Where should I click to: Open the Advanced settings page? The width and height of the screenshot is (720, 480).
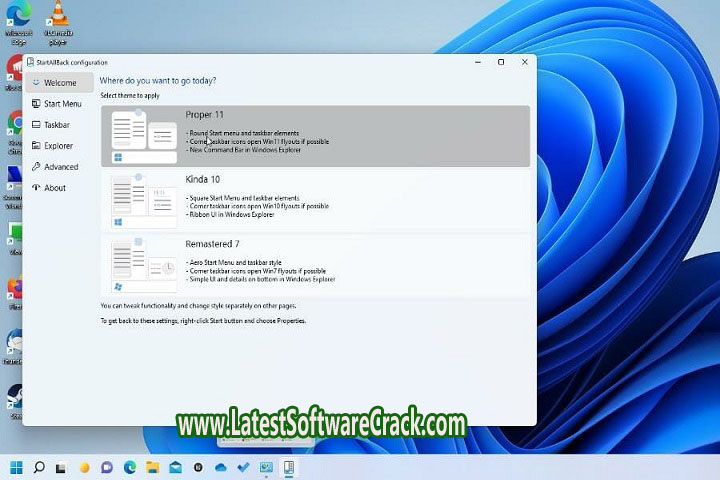60,167
